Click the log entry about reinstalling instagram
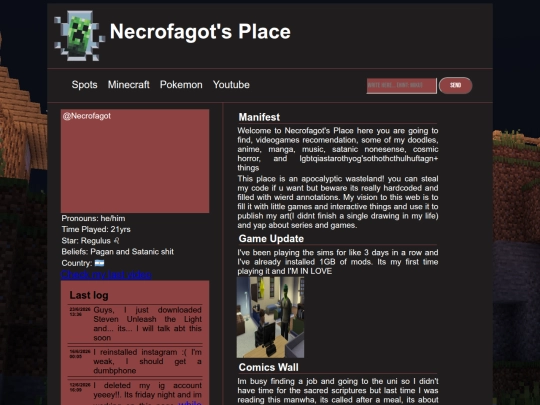540x405 pixels. (x=147, y=361)
